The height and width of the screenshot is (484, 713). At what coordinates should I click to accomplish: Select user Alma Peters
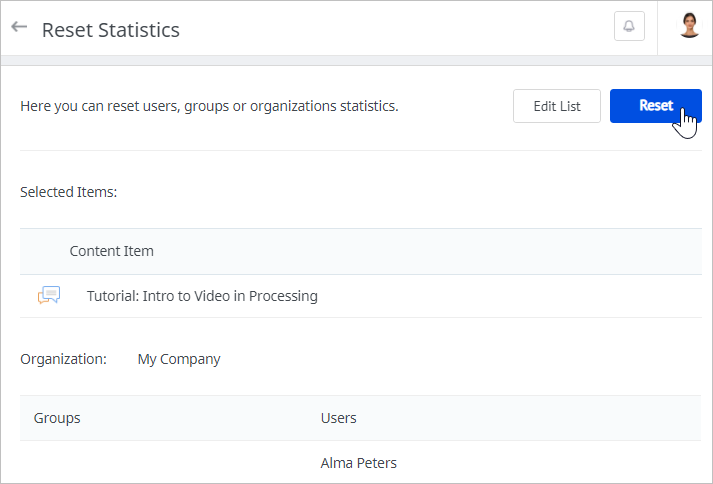pos(358,463)
